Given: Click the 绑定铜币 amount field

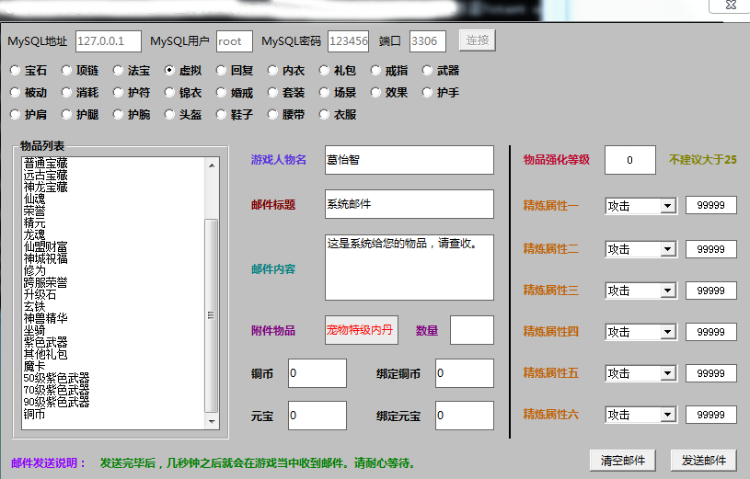Looking at the screenshot, I should pos(464,373).
